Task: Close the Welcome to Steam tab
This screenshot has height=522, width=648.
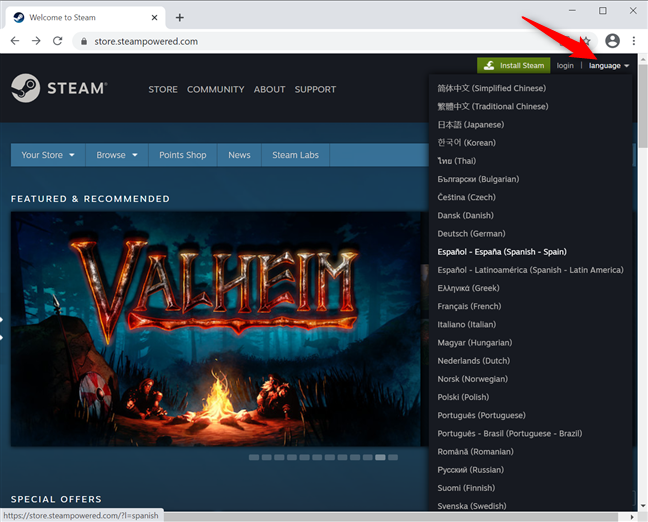Action: coord(154,17)
